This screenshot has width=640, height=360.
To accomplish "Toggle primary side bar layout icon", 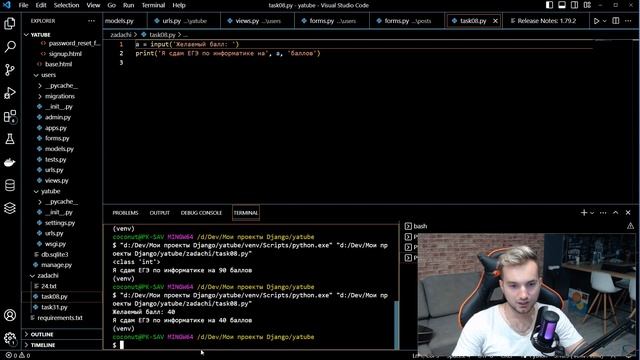I will coord(549,5).
